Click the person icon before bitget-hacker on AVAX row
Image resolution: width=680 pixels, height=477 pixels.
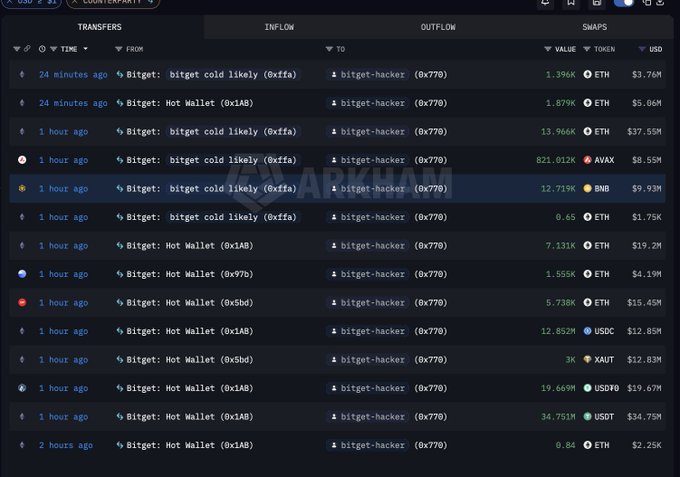[x=334, y=160]
